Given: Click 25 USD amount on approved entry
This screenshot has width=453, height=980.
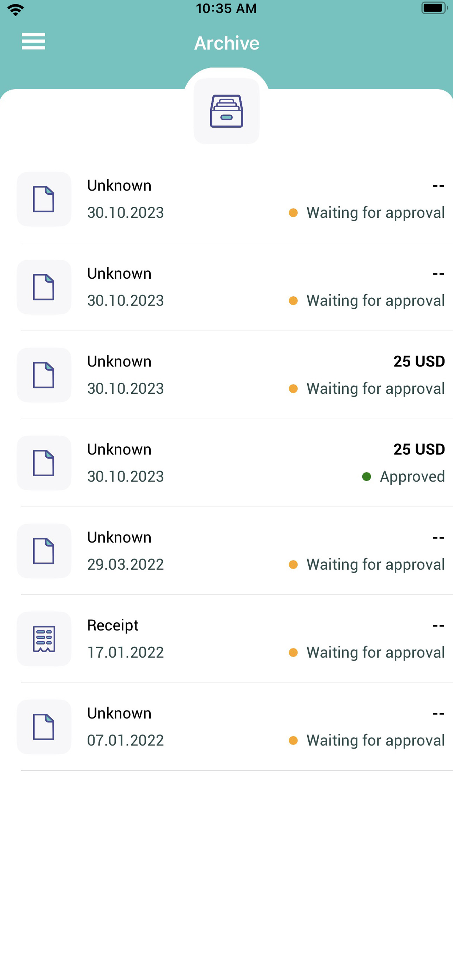Looking at the screenshot, I should click(x=419, y=449).
